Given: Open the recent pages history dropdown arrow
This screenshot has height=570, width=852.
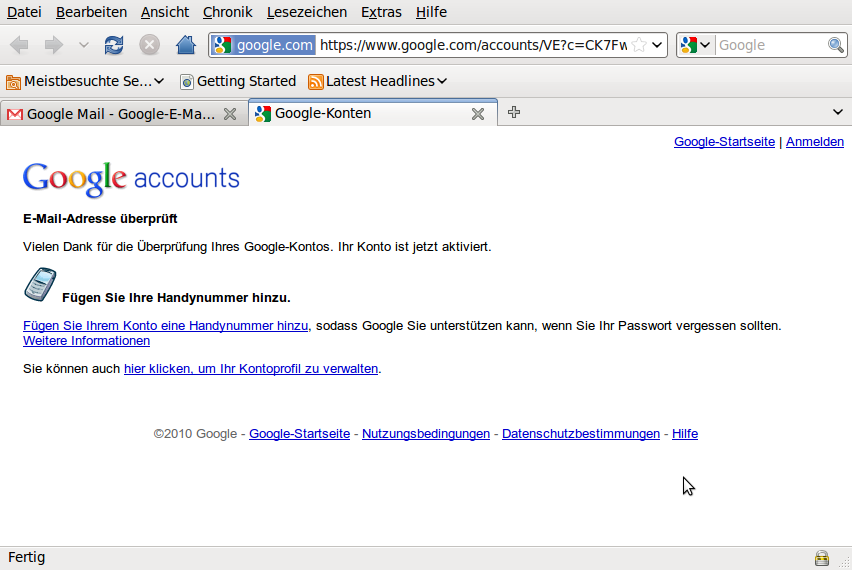Looking at the screenshot, I should tap(83, 45).
